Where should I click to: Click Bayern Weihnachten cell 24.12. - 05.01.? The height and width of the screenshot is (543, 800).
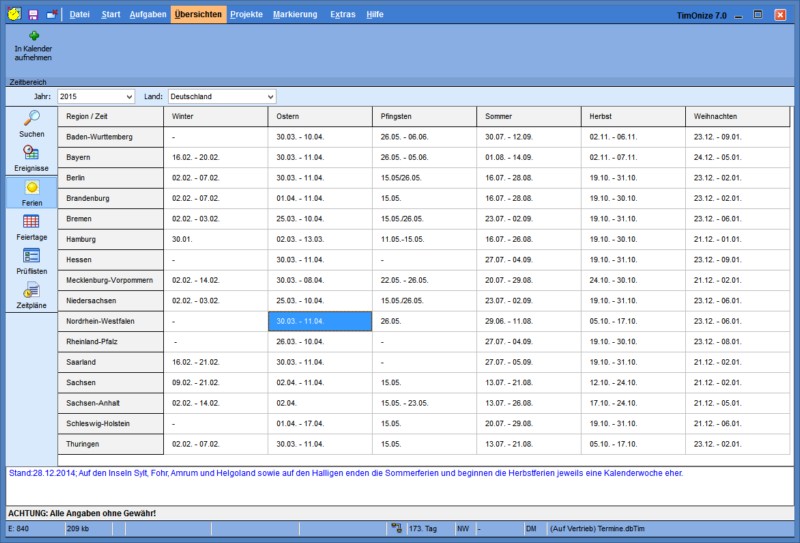(x=738, y=157)
